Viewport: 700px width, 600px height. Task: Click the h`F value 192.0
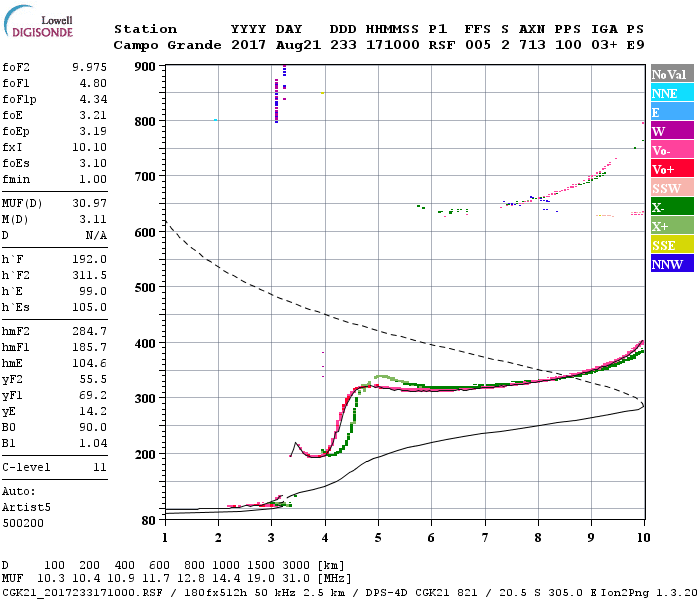coord(90,259)
